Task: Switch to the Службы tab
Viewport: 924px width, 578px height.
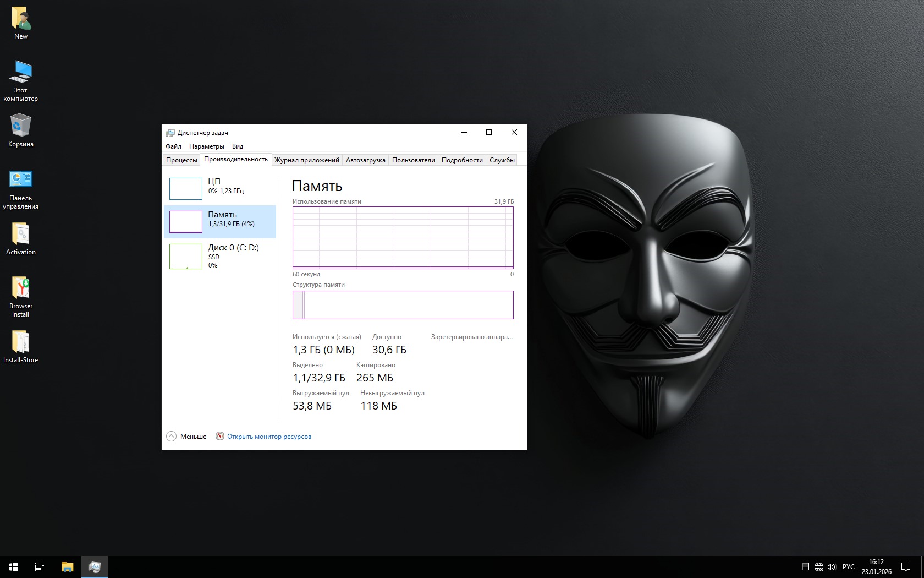Action: pyautogui.click(x=502, y=160)
